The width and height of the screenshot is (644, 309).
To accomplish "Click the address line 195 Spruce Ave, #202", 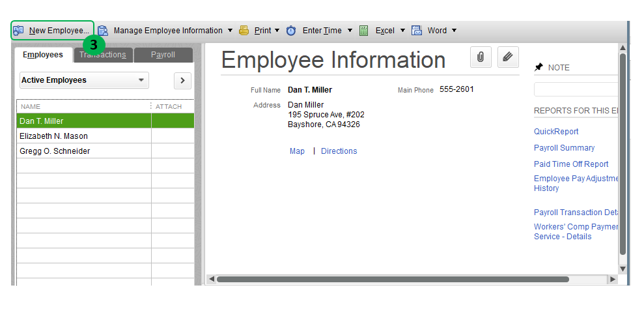I will (x=326, y=114).
